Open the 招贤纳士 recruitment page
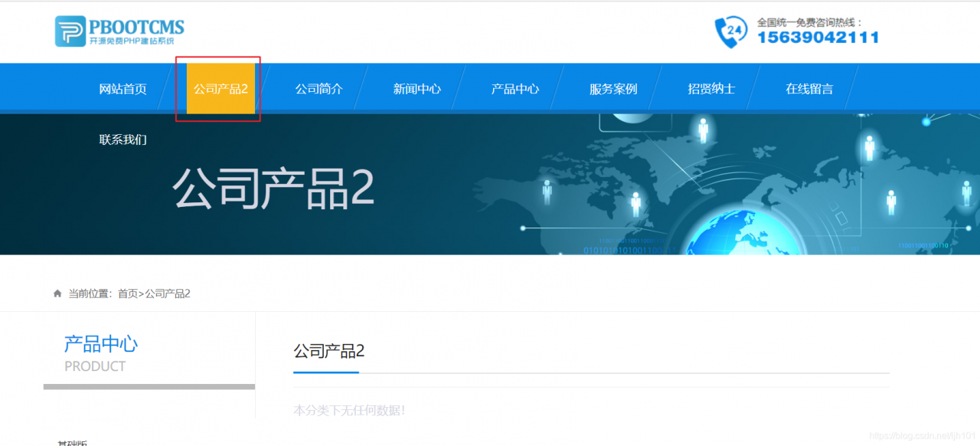The height and width of the screenshot is (446, 980). tap(710, 88)
